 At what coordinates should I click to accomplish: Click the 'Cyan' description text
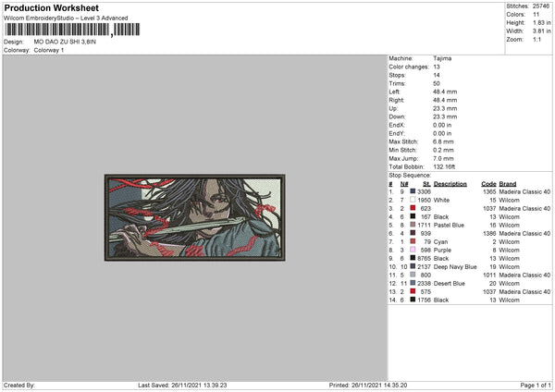pyautogui.click(x=440, y=241)
